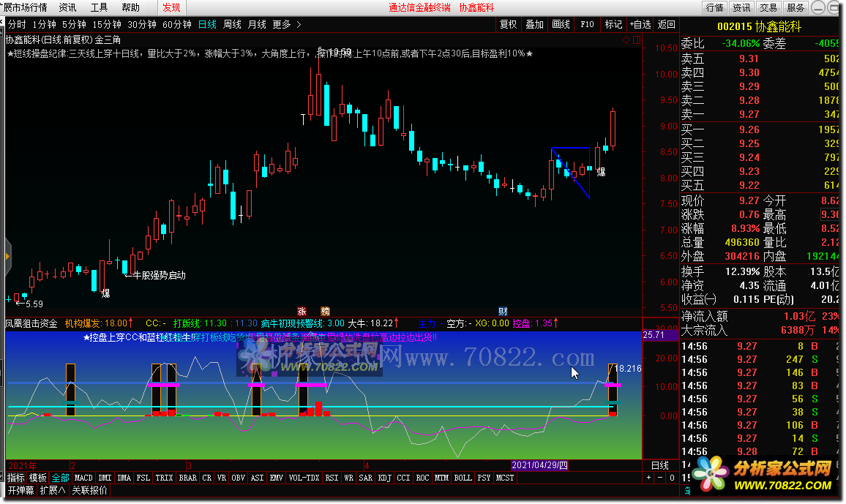Screen dimensions: 846x504
Task: Click the 资讯 button at top right
Action: 741,7
